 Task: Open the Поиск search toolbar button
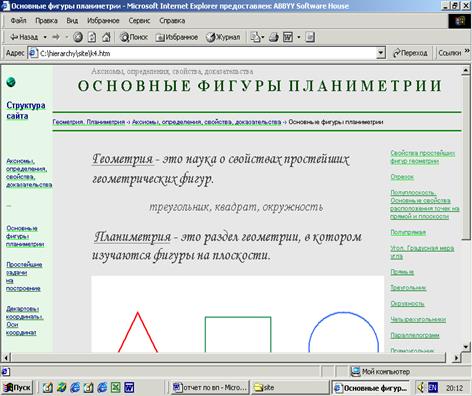click(x=134, y=37)
